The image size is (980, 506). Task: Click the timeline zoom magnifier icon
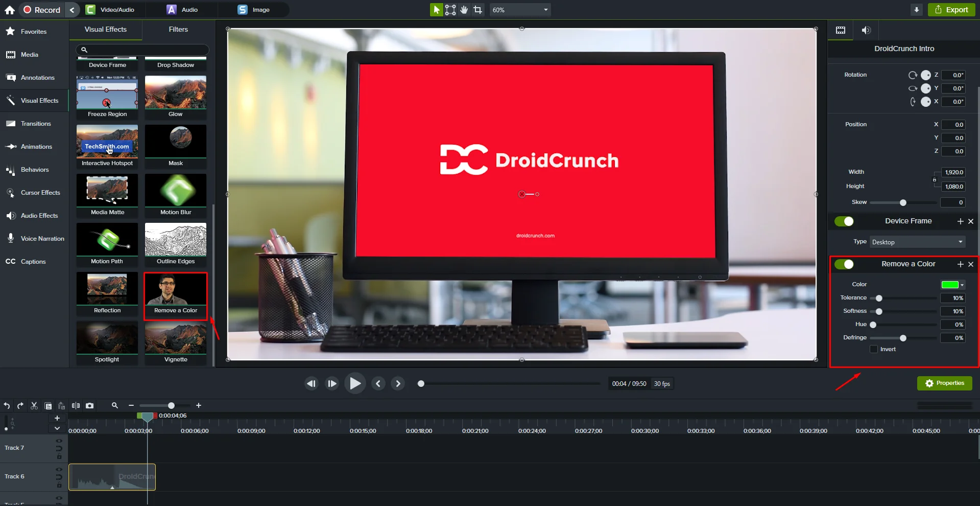[115, 405]
